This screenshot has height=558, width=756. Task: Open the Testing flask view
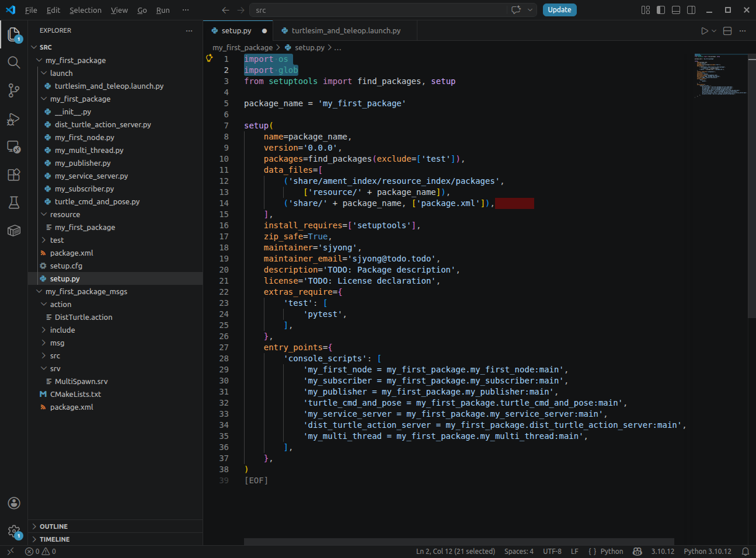click(x=14, y=203)
